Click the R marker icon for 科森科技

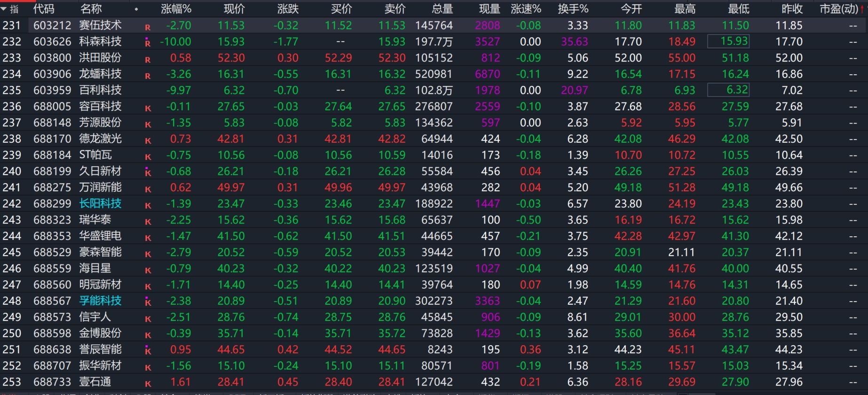point(148,43)
